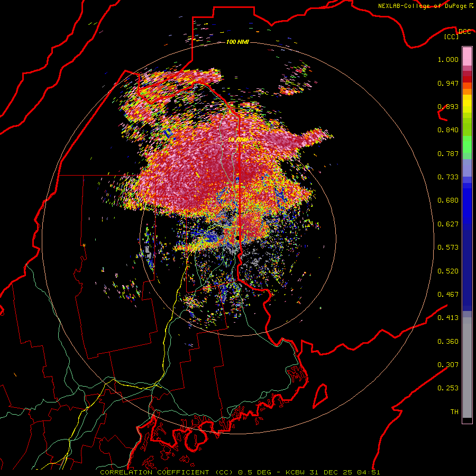Click the 0.573 legend value
476x476 pixels.
pos(448,248)
